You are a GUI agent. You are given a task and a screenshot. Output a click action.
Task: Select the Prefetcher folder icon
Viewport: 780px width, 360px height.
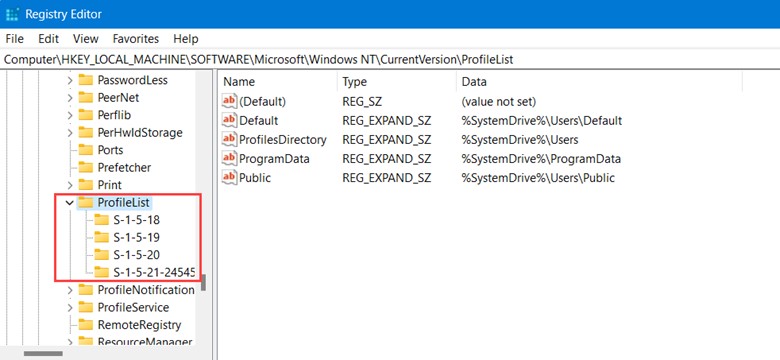pyautogui.click(x=86, y=167)
